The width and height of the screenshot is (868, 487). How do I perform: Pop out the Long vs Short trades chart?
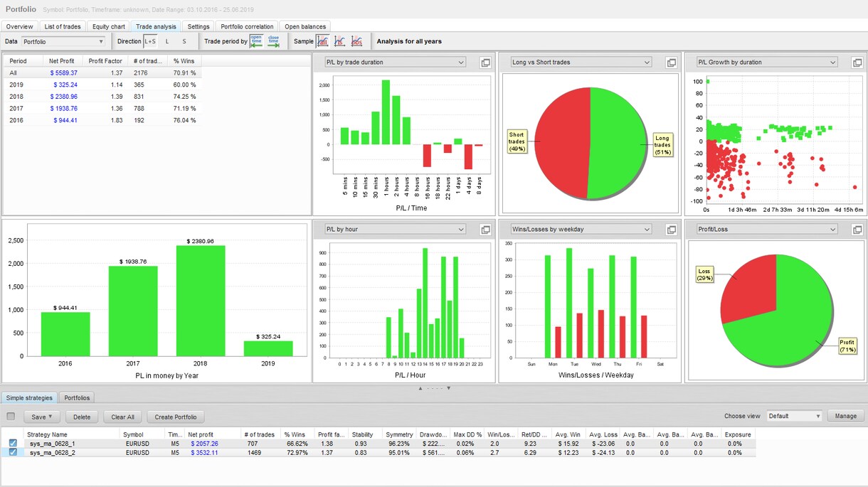click(671, 63)
